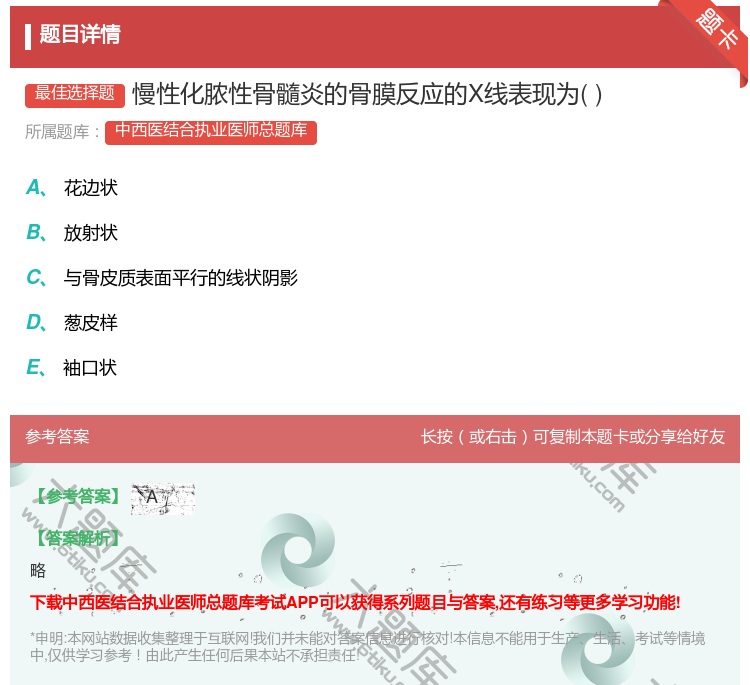Viewport: 750px width, 685px height.
Task: Choose option C 与骨皮质表面平行的线状阴影
Action: coord(162,277)
